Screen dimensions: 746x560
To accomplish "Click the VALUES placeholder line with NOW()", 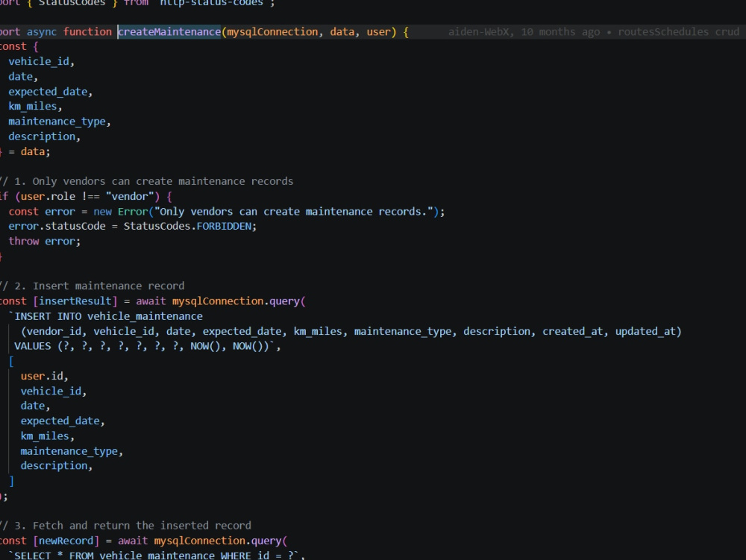I will click(148, 347).
